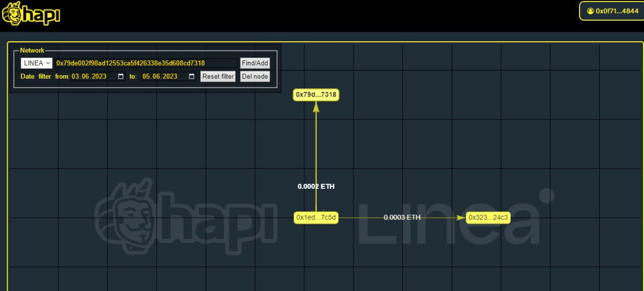Screen dimensions: 644x291
Task: Click the Find/Add button
Action: point(255,63)
